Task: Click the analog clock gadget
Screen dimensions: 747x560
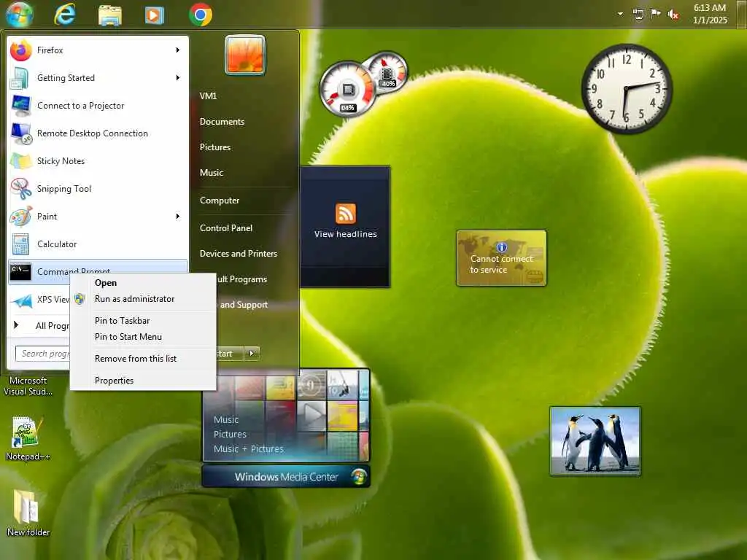Action: [x=627, y=88]
